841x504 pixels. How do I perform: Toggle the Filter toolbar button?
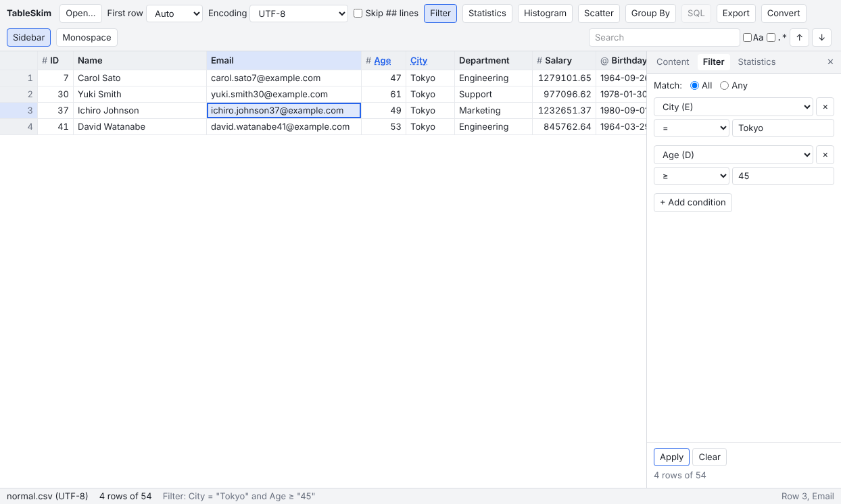tap(440, 14)
